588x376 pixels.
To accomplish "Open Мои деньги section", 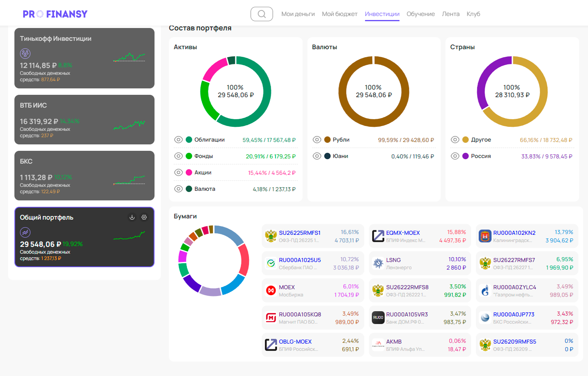I will 298,14.
